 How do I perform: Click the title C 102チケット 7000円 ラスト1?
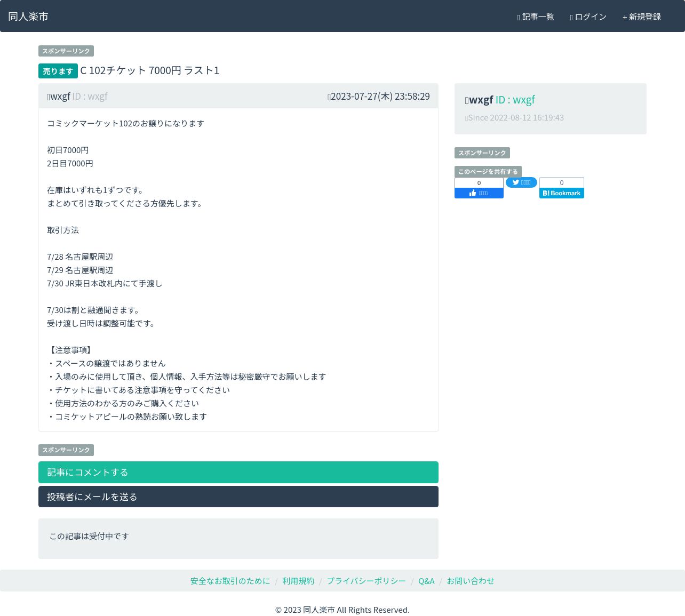click(x=150, y=70)
